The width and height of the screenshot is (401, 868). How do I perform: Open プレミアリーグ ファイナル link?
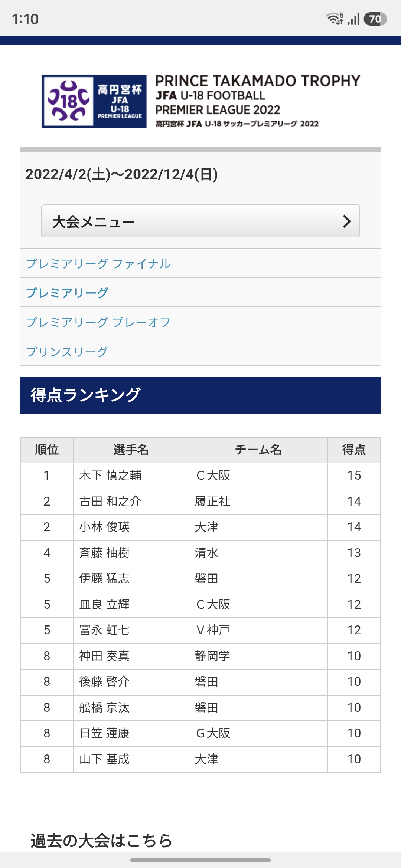click(x=98, y=264)
